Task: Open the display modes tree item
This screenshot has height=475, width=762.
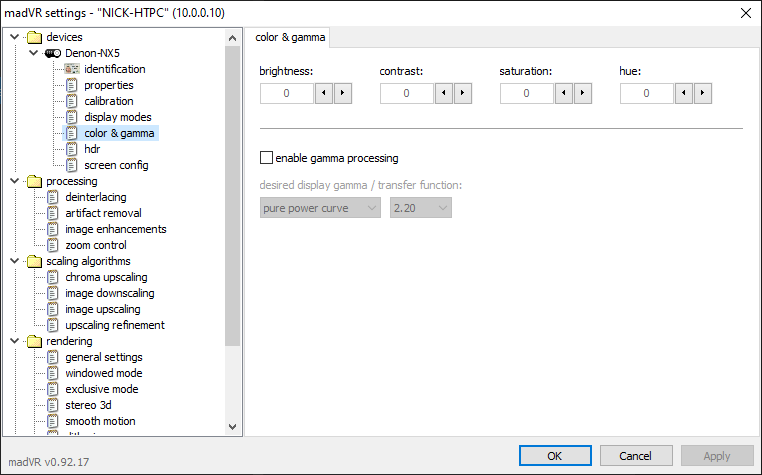Action: [x=118, y=117]
